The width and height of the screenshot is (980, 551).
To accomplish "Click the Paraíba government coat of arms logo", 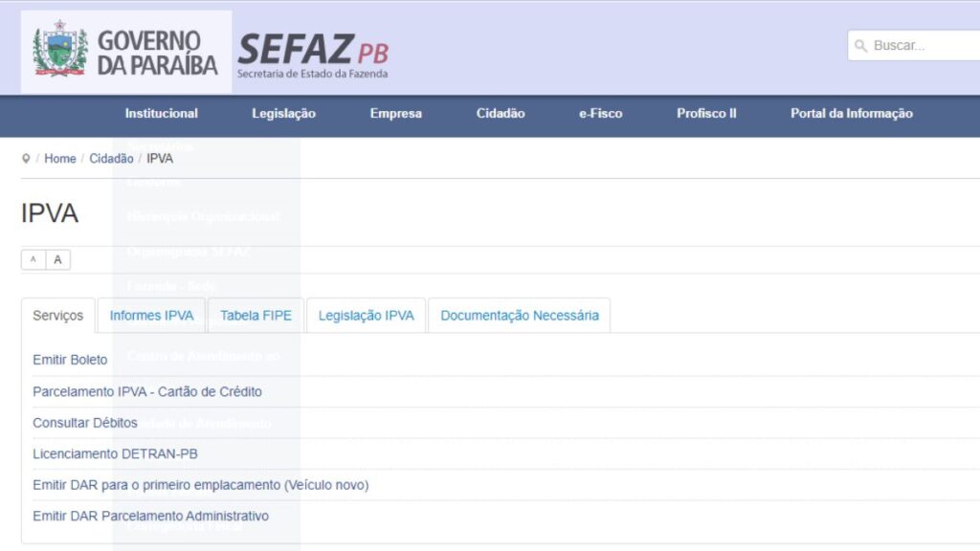I will (x=59, y=46).
